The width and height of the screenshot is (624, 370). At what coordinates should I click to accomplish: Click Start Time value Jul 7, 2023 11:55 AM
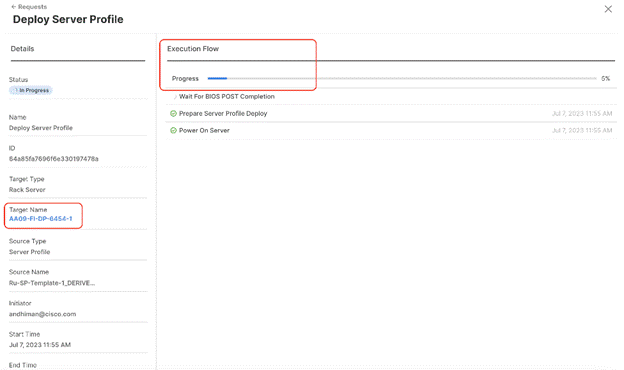40,345
